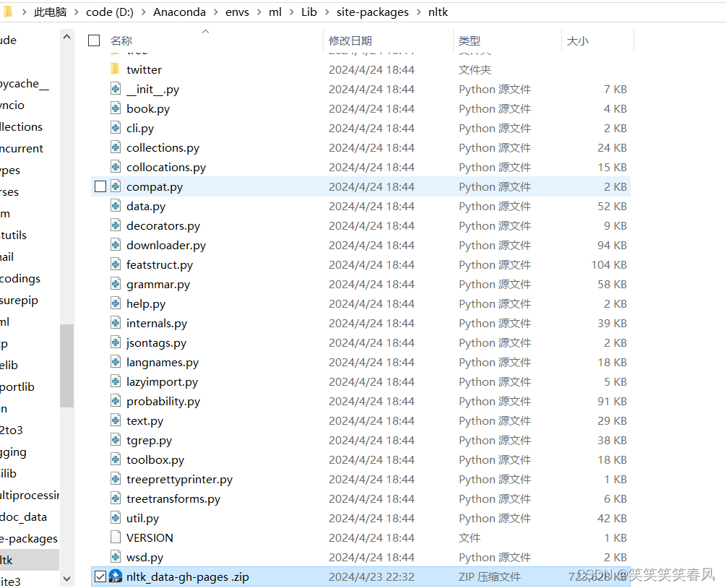Viewport: 726px width, 588px height.
Task: Expand breadcrumb chevron after Anaconda
Action: 216,12
